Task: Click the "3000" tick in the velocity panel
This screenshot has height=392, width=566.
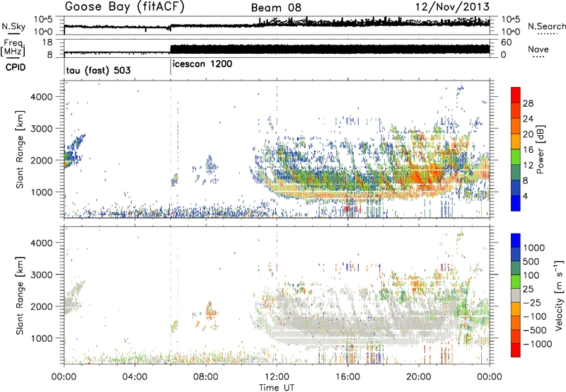Action: point(41,275)
